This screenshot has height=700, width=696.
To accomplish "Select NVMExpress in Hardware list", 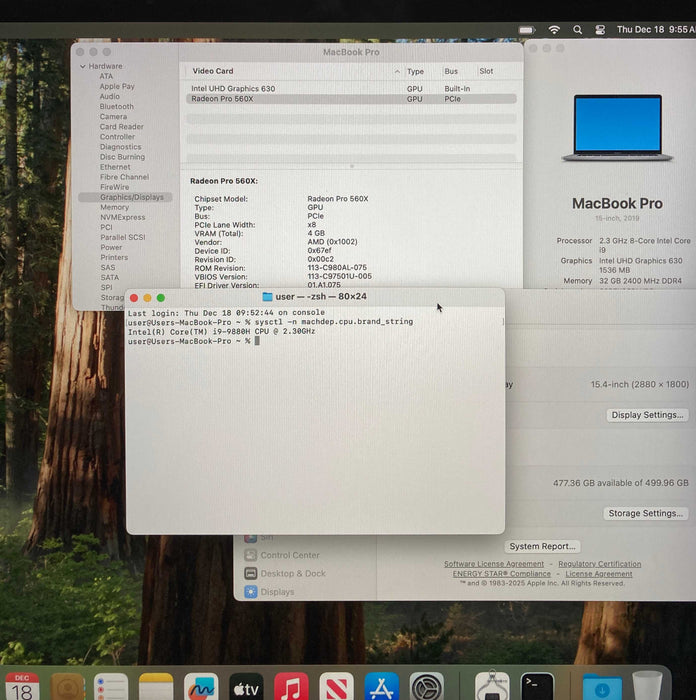I will [x=123, y=217].
